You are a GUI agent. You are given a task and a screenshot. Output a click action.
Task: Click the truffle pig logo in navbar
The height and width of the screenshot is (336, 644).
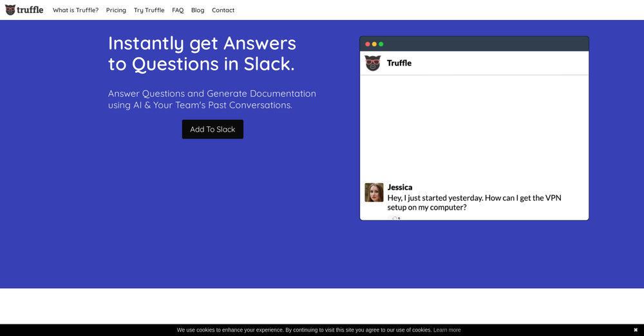pos(10,10)
